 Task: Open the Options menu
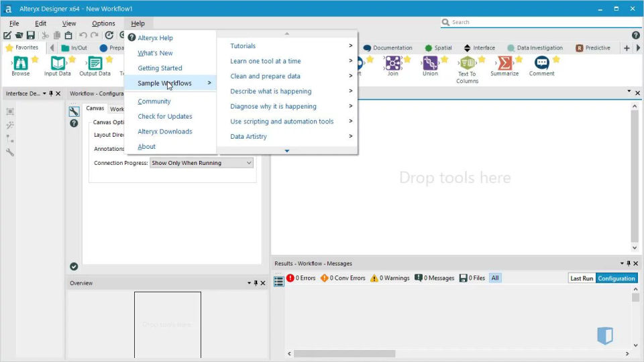[103, 23]
